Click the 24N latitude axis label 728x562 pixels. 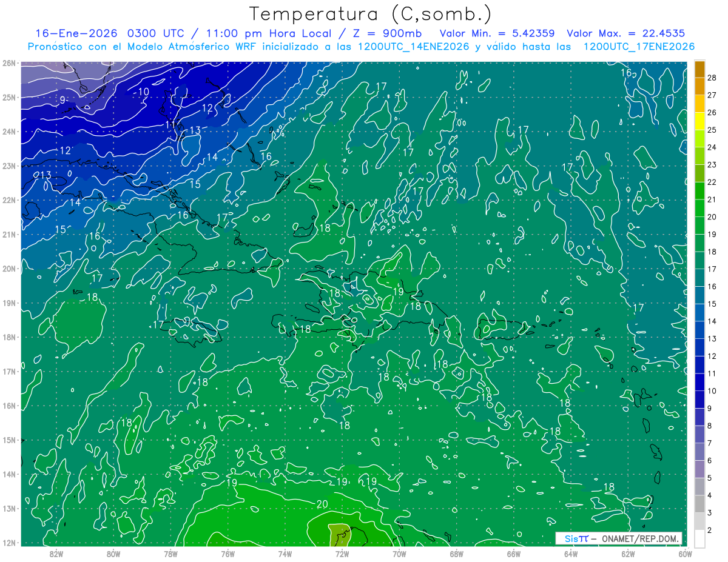8,132
